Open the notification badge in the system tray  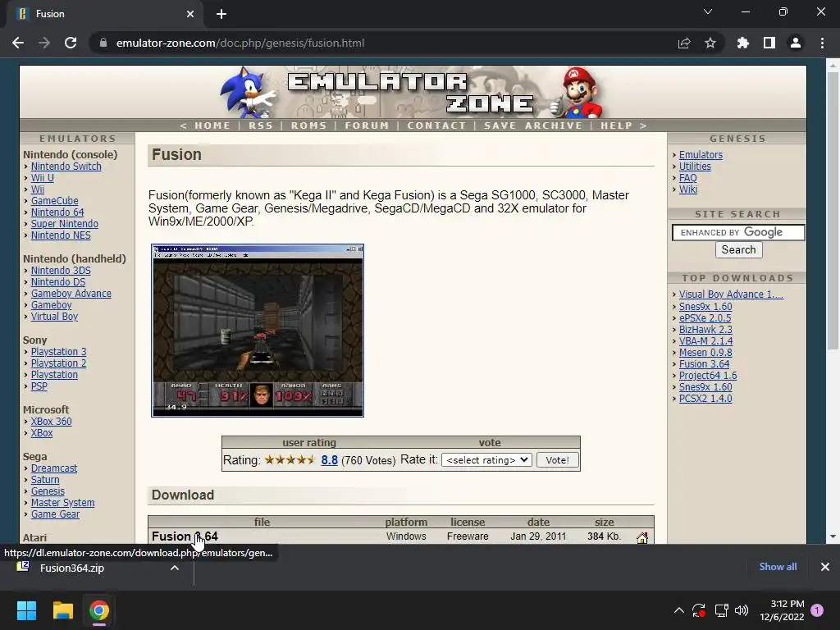click(x=817, y=610)
